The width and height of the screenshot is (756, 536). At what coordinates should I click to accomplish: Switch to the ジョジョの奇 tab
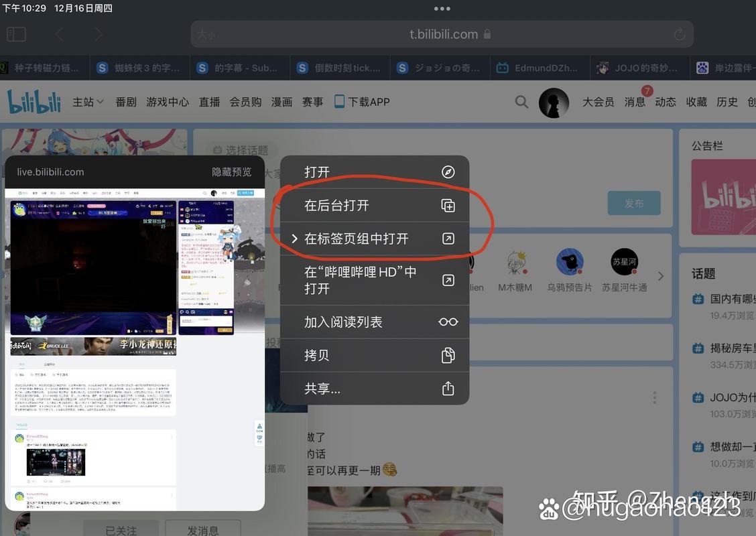pyautogui.click(x=440, y=68)
